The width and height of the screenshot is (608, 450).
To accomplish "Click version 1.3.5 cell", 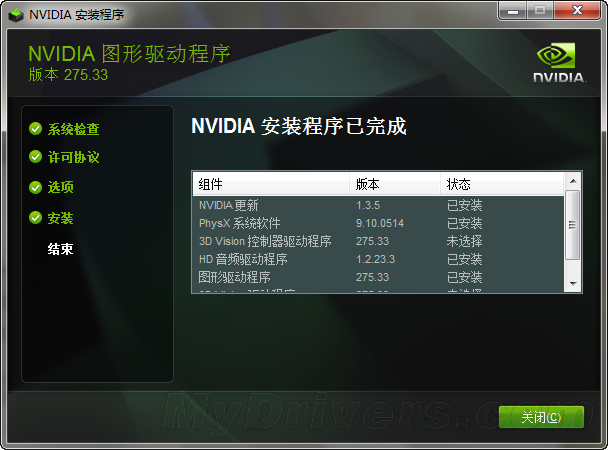I will 368,205.
